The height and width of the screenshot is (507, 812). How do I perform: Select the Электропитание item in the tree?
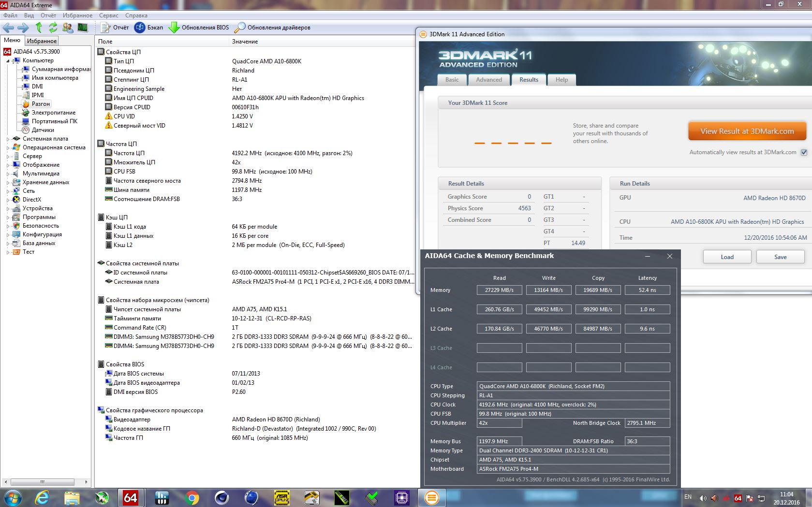pos(53,113)
